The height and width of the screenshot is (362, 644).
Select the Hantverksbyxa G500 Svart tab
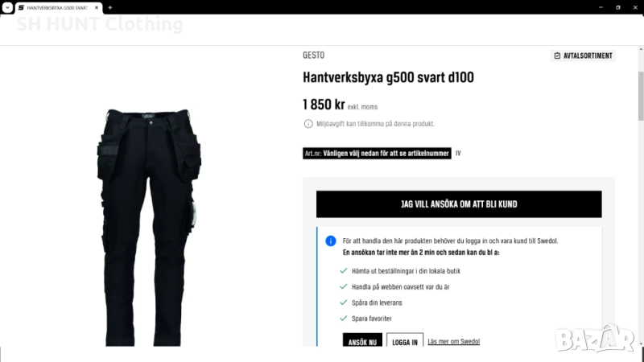coord(59,7)
